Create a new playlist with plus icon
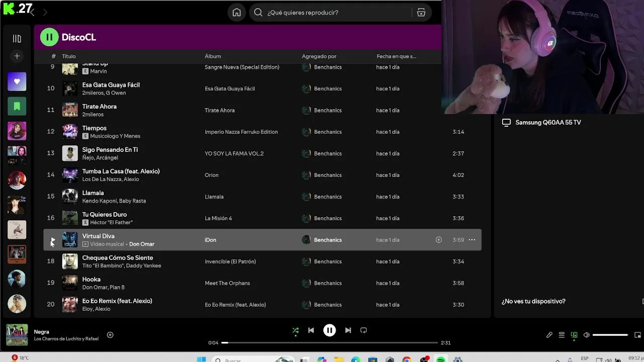Viewport: 644px width, 362px height. pos(17,56)
